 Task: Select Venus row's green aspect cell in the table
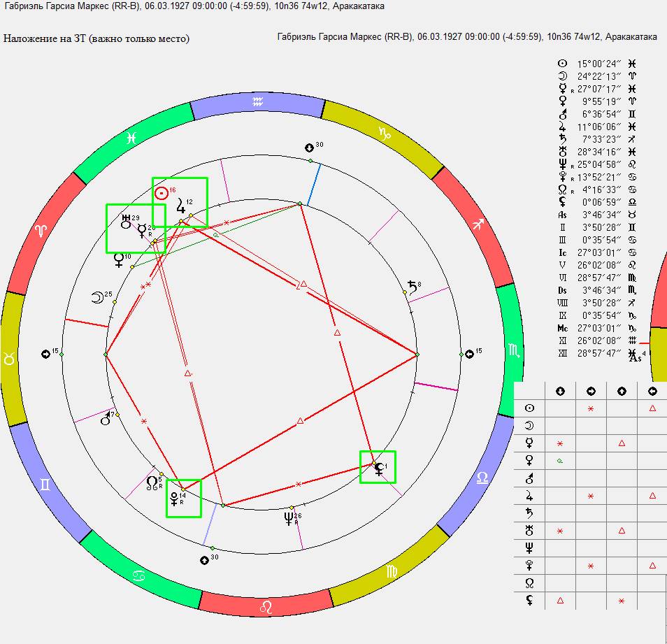click(560, 460)
